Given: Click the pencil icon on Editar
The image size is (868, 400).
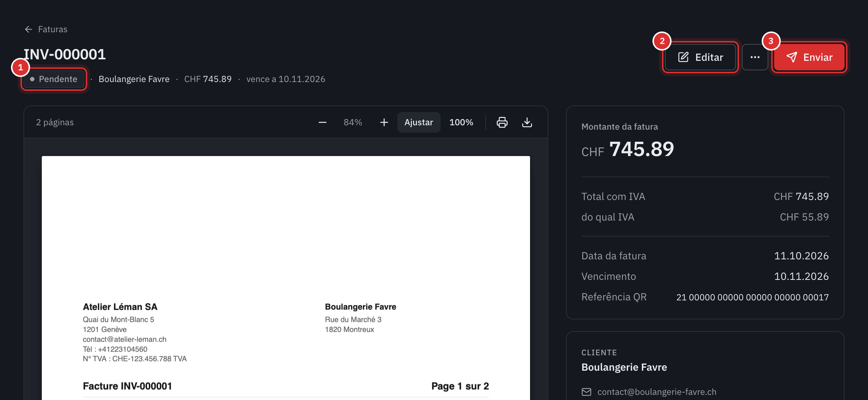Looking at the screenshot, I should pos(683,57).
